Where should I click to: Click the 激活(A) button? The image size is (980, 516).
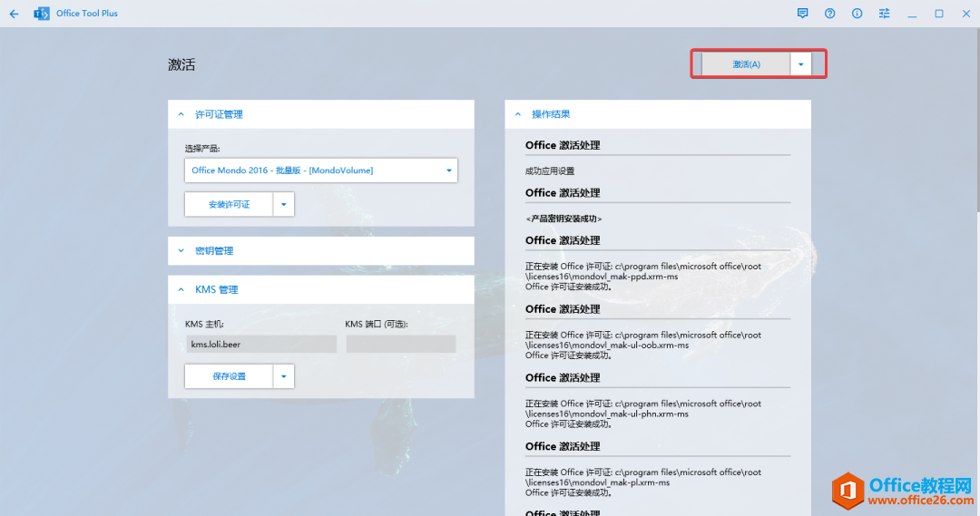746,64
